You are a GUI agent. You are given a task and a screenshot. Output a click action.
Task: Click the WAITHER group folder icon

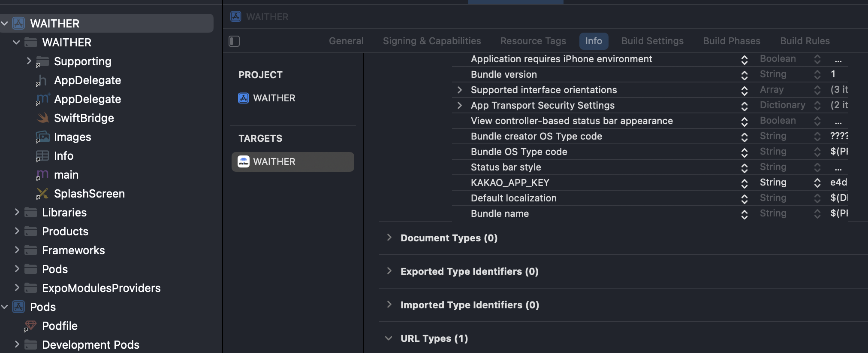[30, 42]
